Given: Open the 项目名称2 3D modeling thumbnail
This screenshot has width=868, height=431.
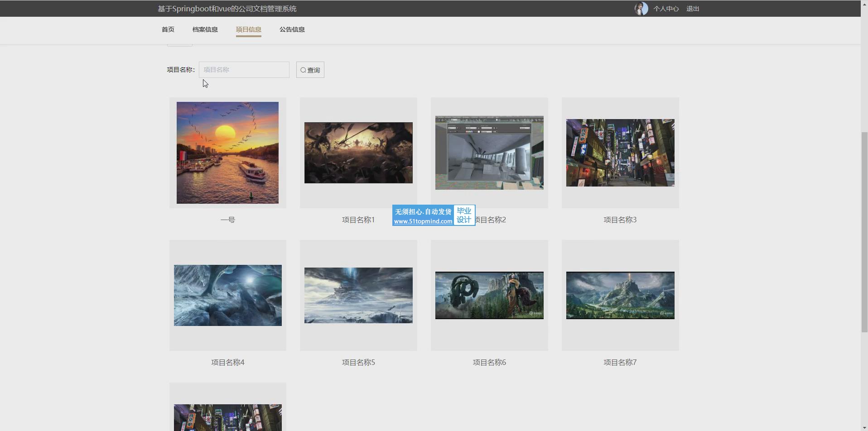Looking at the screenshot, I should coord(489,153).
